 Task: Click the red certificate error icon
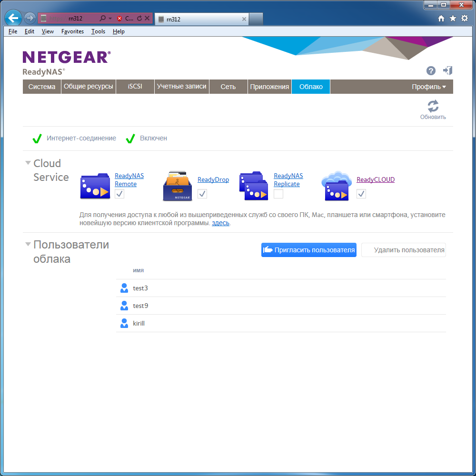pos(119,19)
